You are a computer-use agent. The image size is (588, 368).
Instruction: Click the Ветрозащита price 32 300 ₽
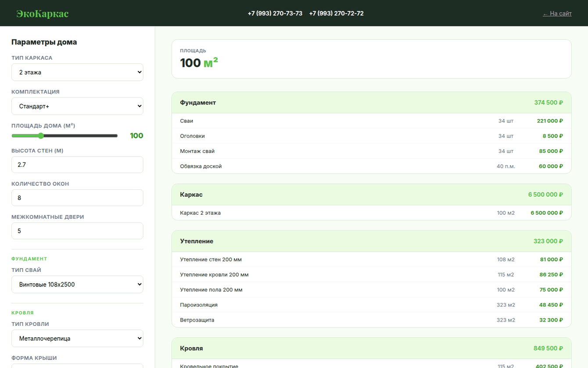coord(551,320)
